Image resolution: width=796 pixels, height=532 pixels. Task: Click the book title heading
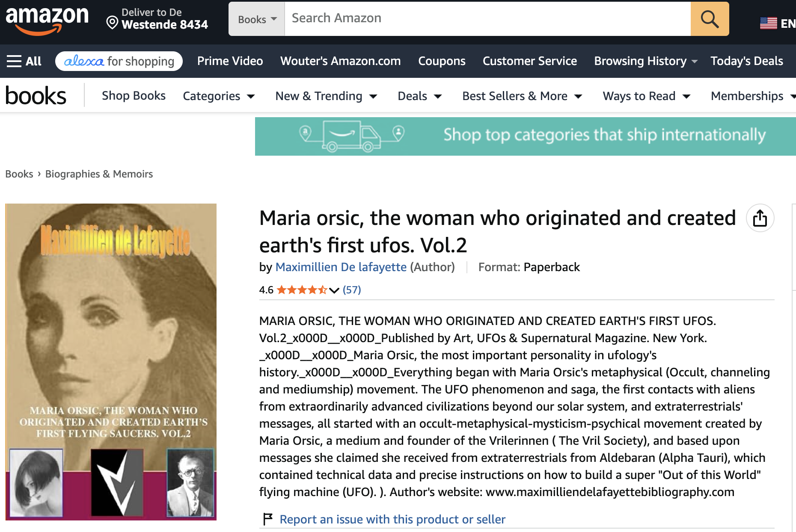click(x=498, y=231)
